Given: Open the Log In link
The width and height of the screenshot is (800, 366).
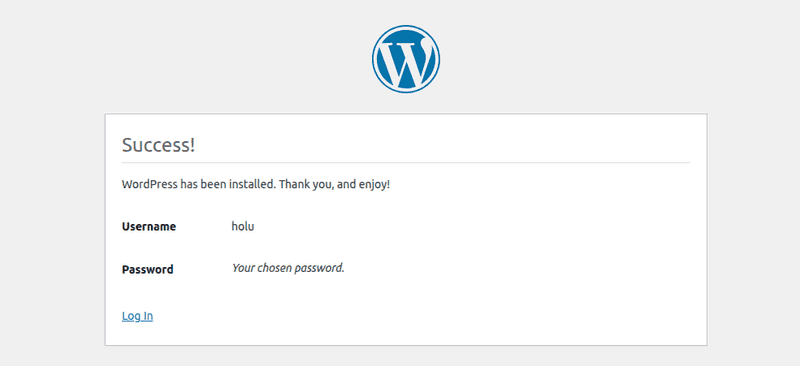Looking at the screenshot, I should tap(137, 316).
